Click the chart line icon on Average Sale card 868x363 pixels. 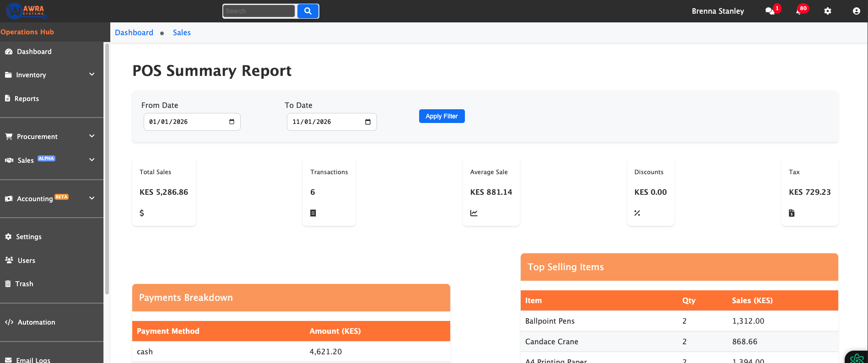(x=474, y=213)
